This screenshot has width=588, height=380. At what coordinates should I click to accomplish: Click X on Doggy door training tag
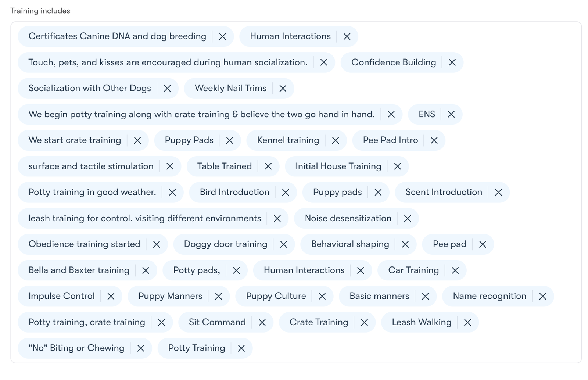point(283,244)
